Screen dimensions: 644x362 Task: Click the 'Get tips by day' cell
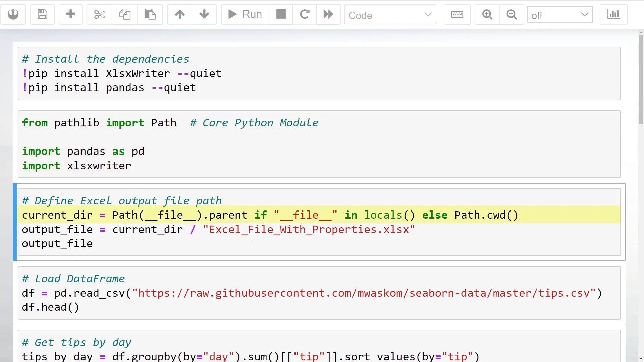pos(319,346)
